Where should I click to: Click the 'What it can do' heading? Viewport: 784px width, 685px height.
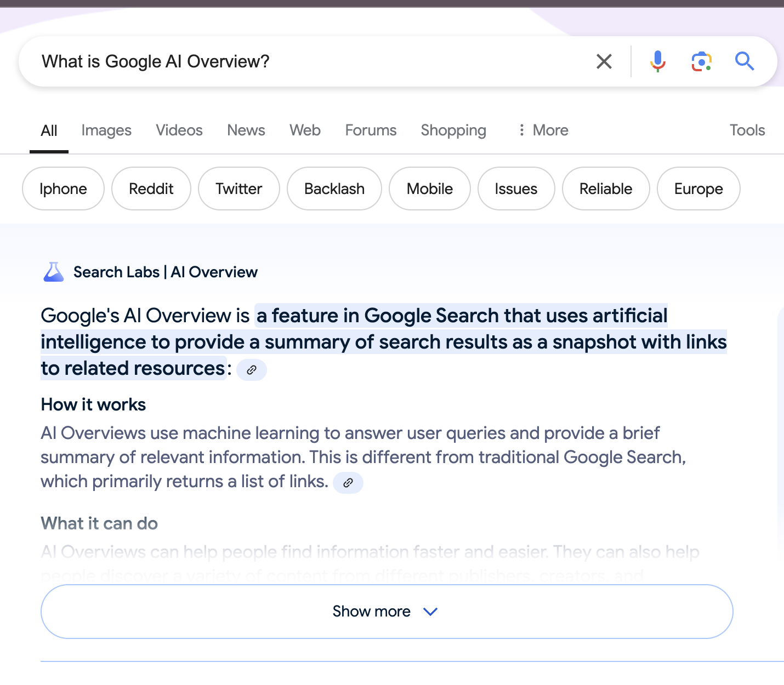[x=99, y=523]
